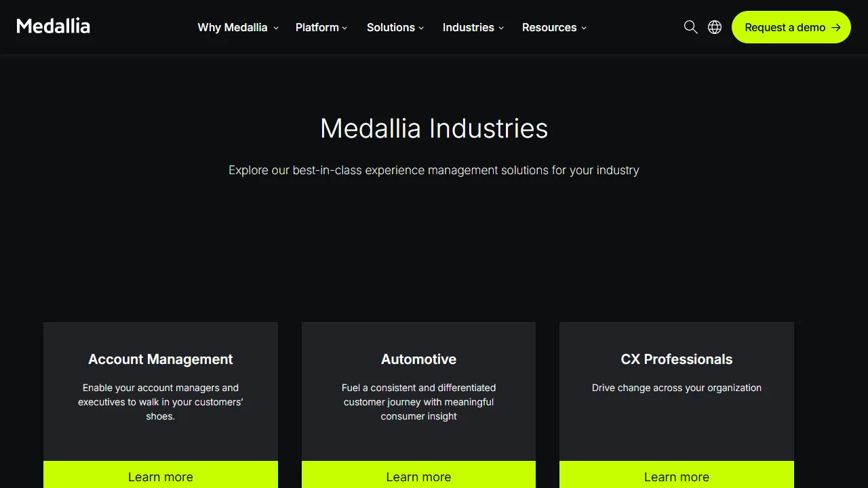
Task: Click 'Enable your account managers' description
Action: pyautogui.click(x=161, y=402)
